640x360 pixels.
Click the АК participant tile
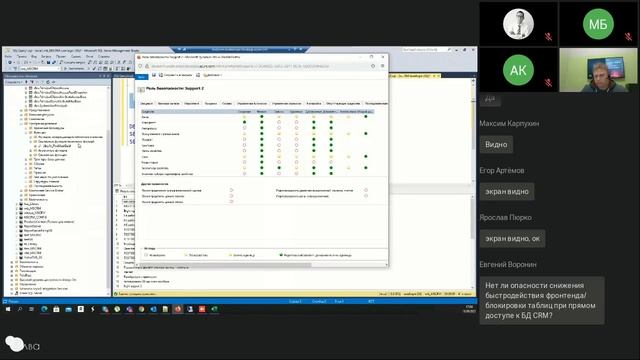click(518, 70)
